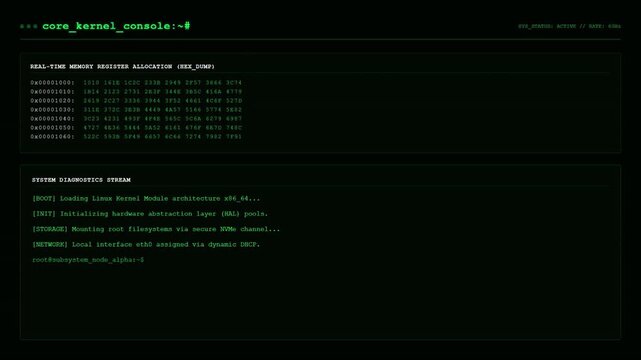Screen dimensions: 641x360
Task: Click the [BOOT] Loading Linux Kernel Module line
Action: [146, 199]
